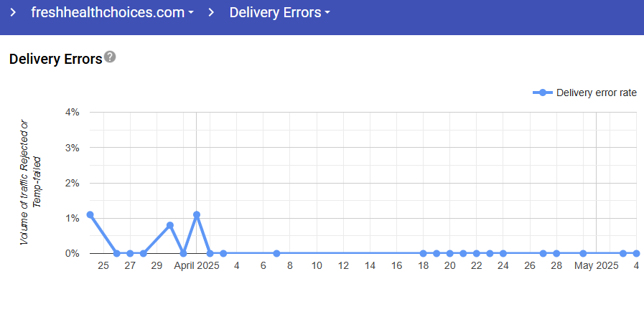Screen dimensions: 644x322
Task: Open the freshhealthchoices.com domain dropdown
Action: tap(113, 13)
